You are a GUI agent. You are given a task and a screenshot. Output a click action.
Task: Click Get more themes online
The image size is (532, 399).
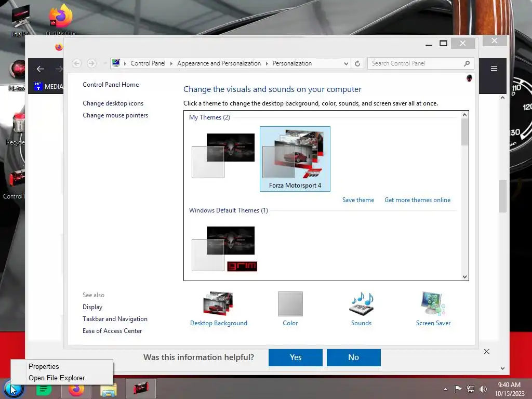[x=417, y=200]
